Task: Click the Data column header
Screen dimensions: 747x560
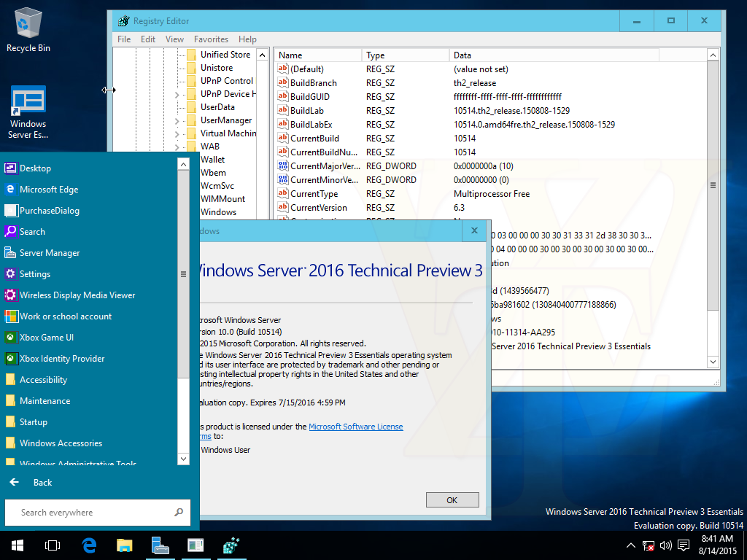Action: tap(554, 55)
